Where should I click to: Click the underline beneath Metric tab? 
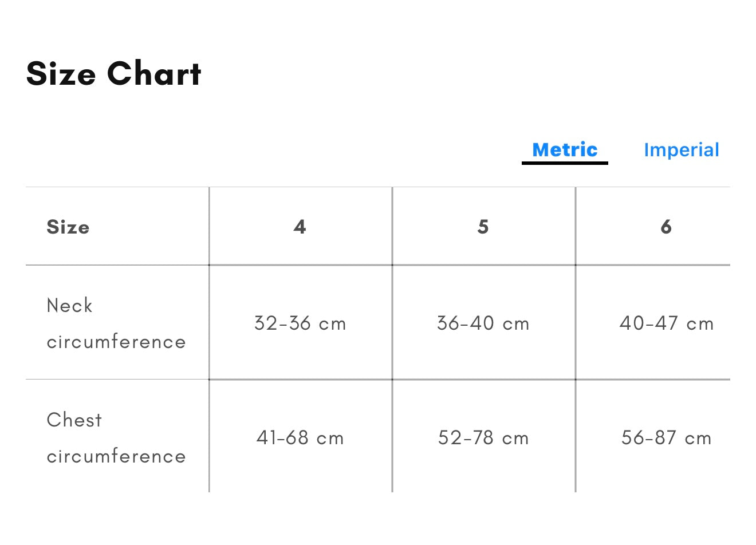coord(565,163)
